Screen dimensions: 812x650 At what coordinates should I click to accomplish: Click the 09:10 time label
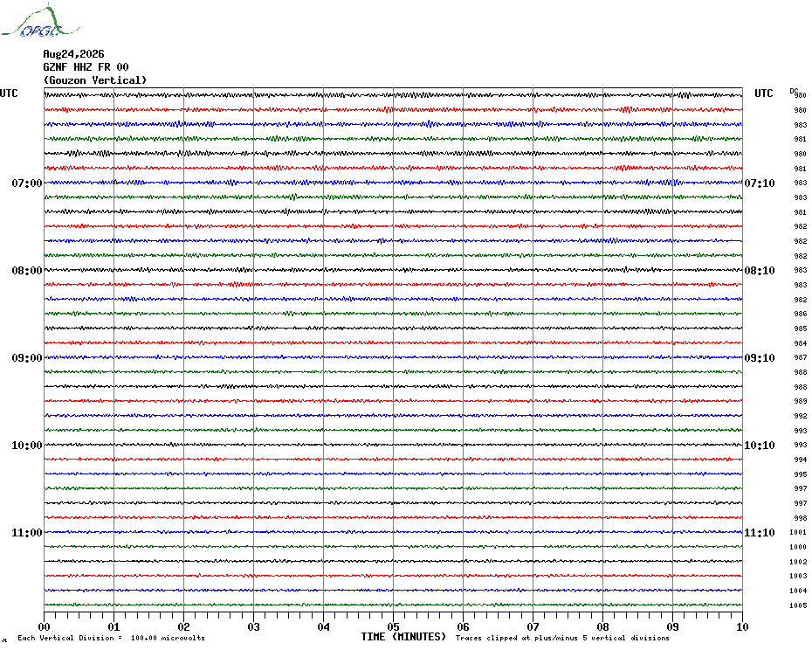click(x=760, y=357)
